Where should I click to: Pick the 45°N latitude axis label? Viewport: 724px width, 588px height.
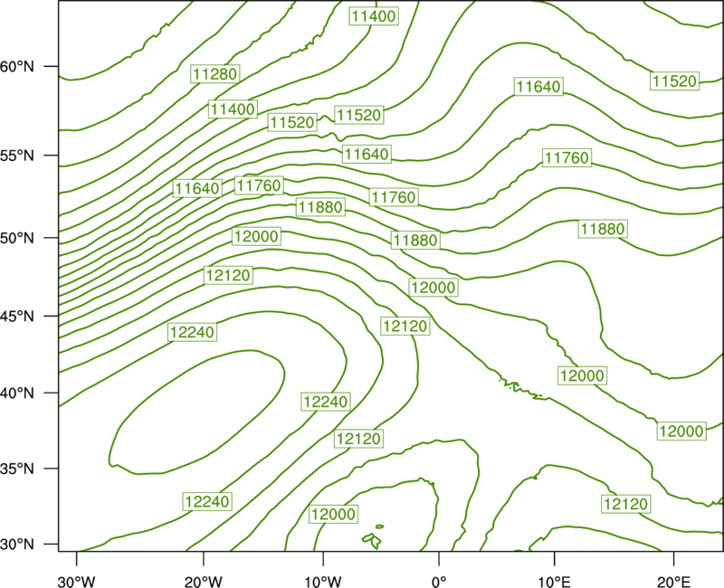pyautogui.click(x=17, y=317)
